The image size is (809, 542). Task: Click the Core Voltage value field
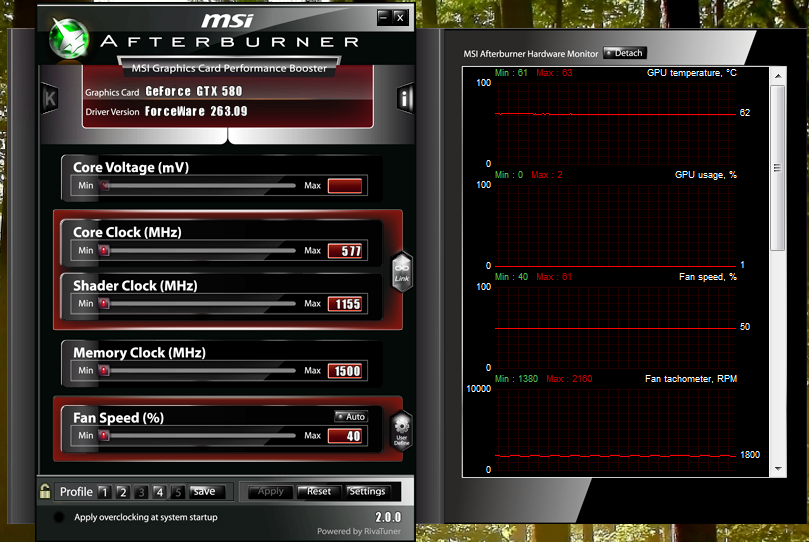coord(345,186)
